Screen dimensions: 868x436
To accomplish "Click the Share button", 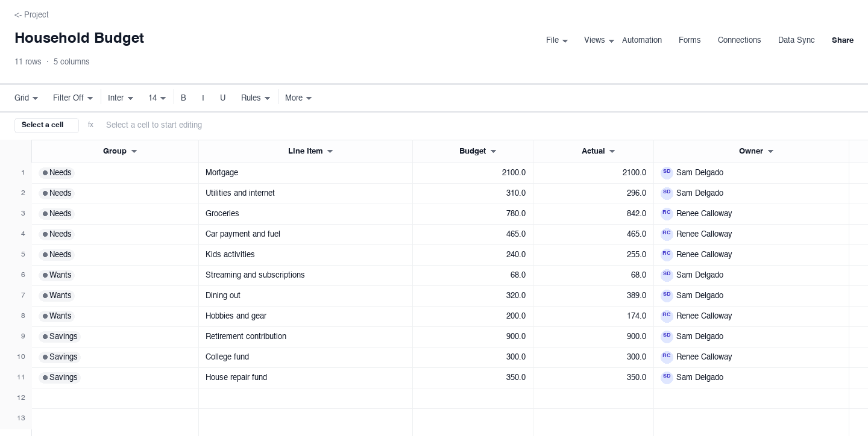I will coord(843,40).
